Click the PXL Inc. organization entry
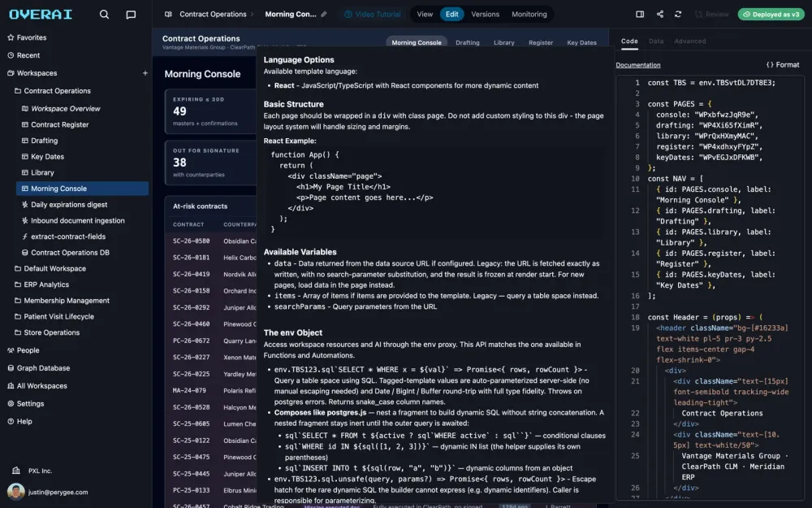The image size is (812, 508). point(32,471)
